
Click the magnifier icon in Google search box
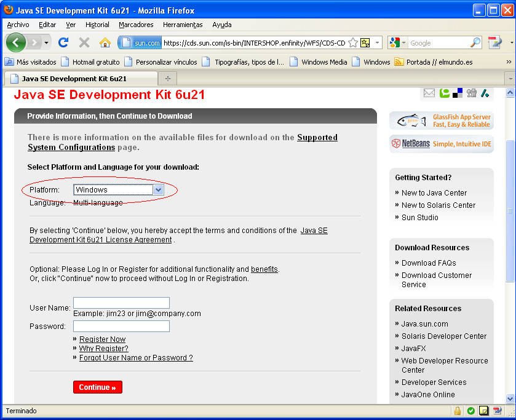coord(475,42)
